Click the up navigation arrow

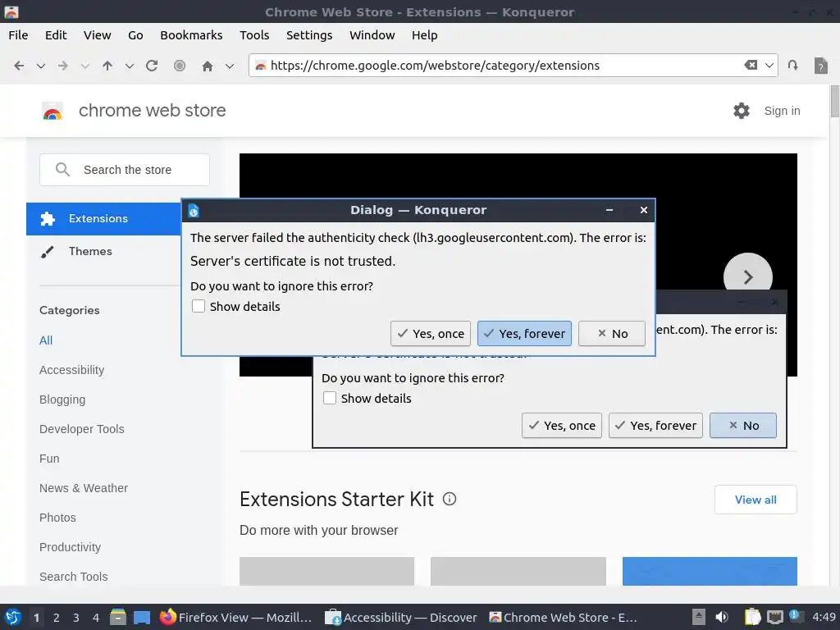[107, 66]
